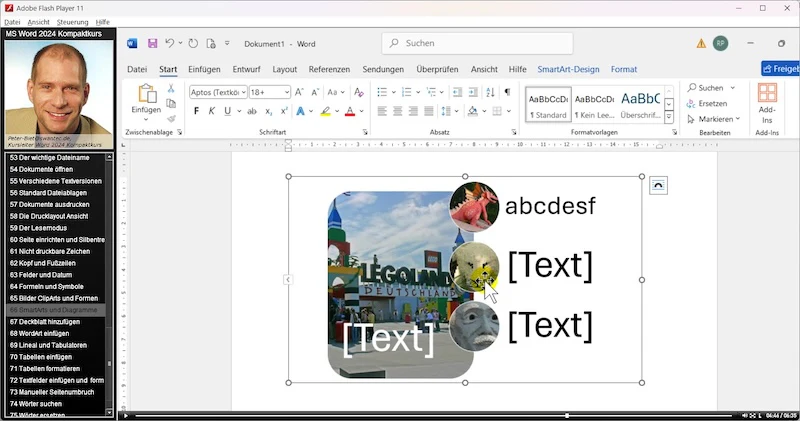This screenshot has height=421, width=800.
Task: Toggle bold F formatting
Action: pyautogui.click(x=196, y=111)
